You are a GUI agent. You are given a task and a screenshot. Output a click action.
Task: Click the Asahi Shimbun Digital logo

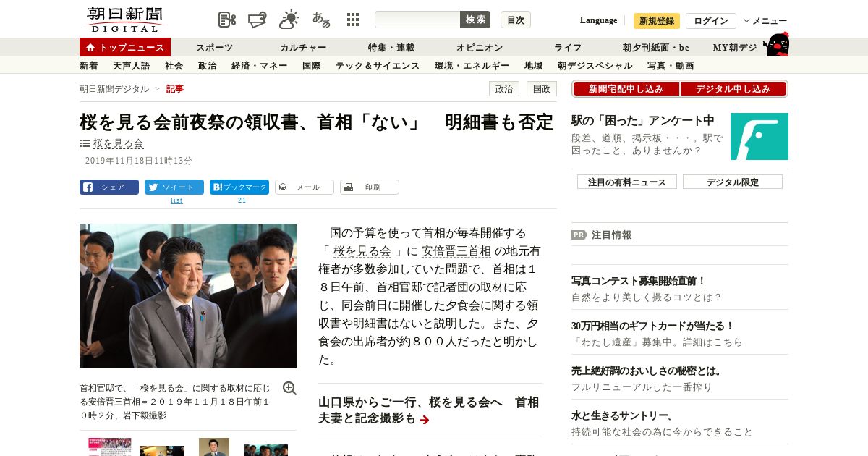(x=124, y=20)
